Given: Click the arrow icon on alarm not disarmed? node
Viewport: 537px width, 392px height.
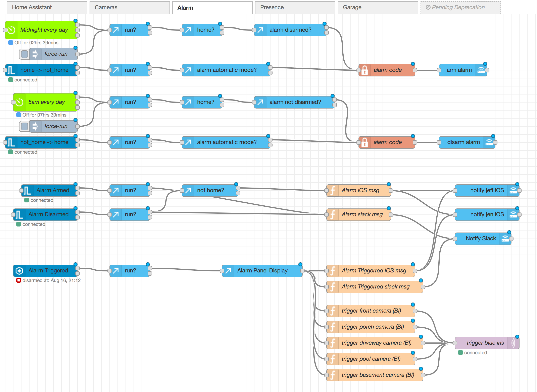Looking at the screenshot, I should click(260, 102).
